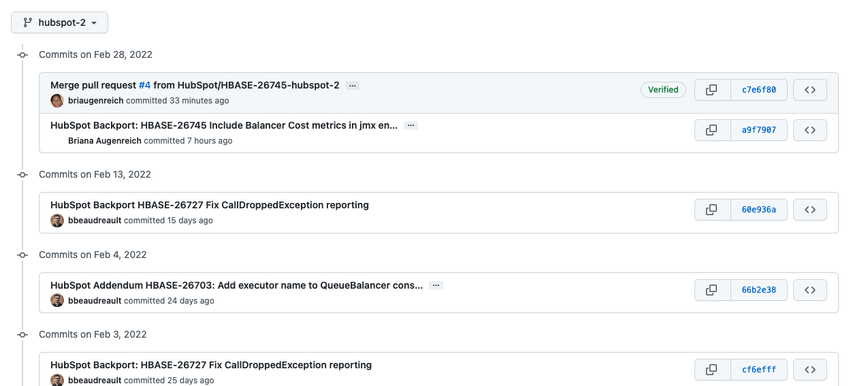Open bbeaudreault author link committed 15 days ago

click(95, 221)
